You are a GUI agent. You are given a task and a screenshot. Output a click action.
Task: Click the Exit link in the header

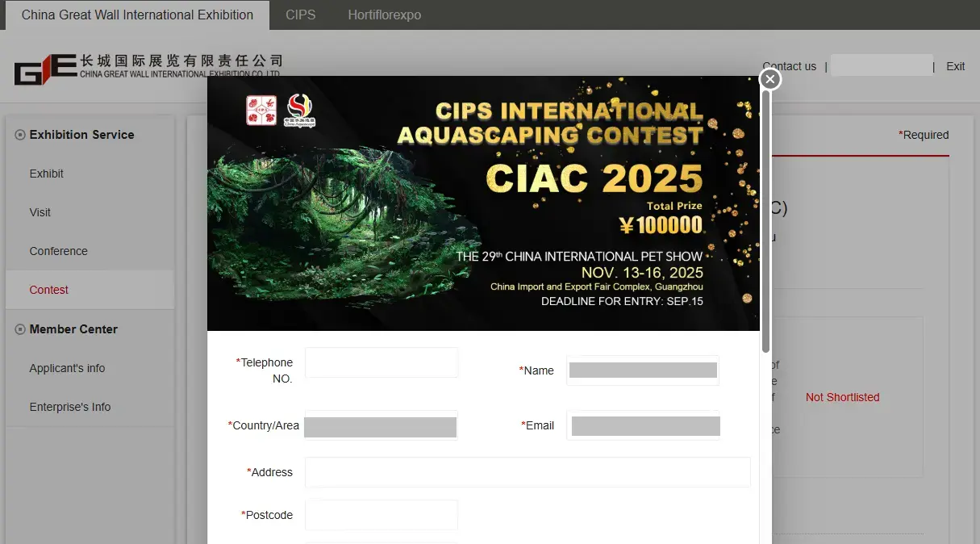[955, 66]
